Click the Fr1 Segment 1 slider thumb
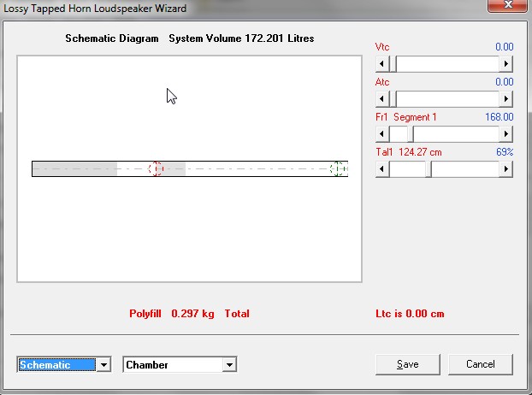Screen dimensions: 532x395 [411, 134]
